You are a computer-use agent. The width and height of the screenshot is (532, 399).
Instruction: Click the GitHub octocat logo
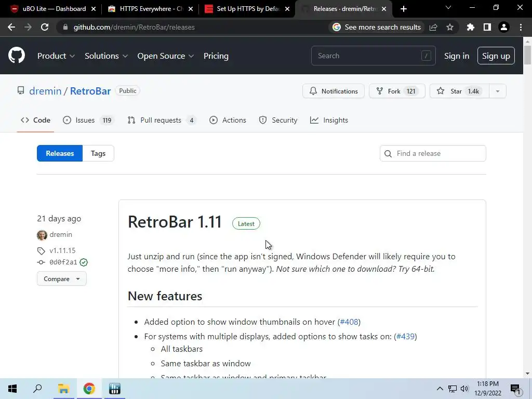(17, 56)
